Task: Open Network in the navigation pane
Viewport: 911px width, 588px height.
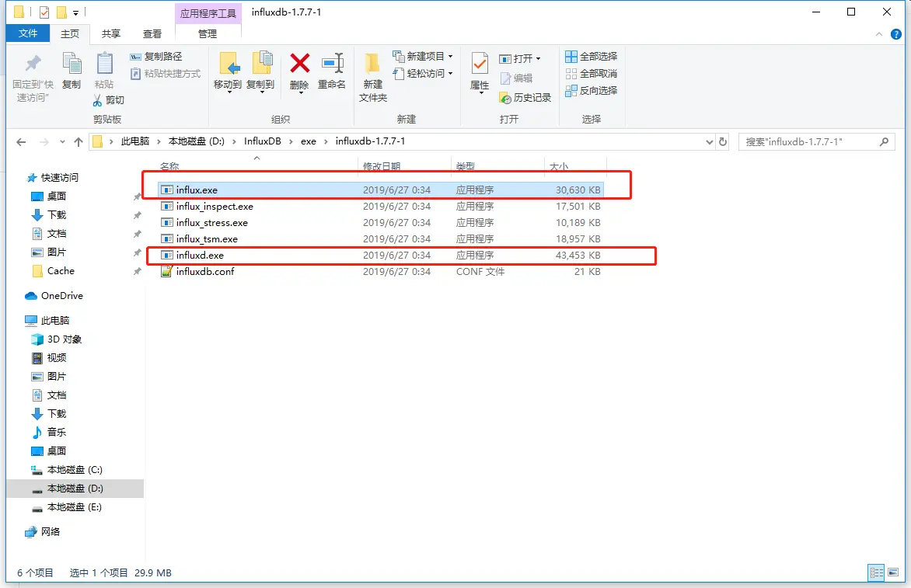Action: [x=43, y=532]
